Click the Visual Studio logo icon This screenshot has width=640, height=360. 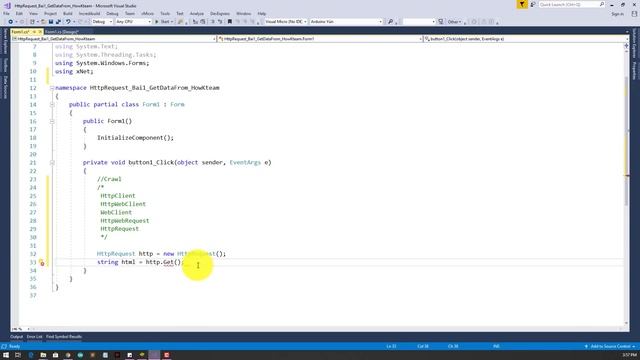[7, 5]
